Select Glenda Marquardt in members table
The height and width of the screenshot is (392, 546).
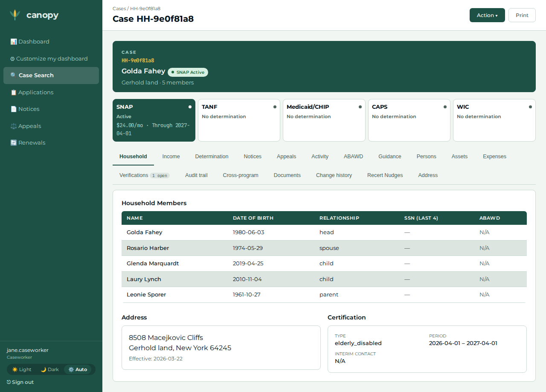(153, 264)
